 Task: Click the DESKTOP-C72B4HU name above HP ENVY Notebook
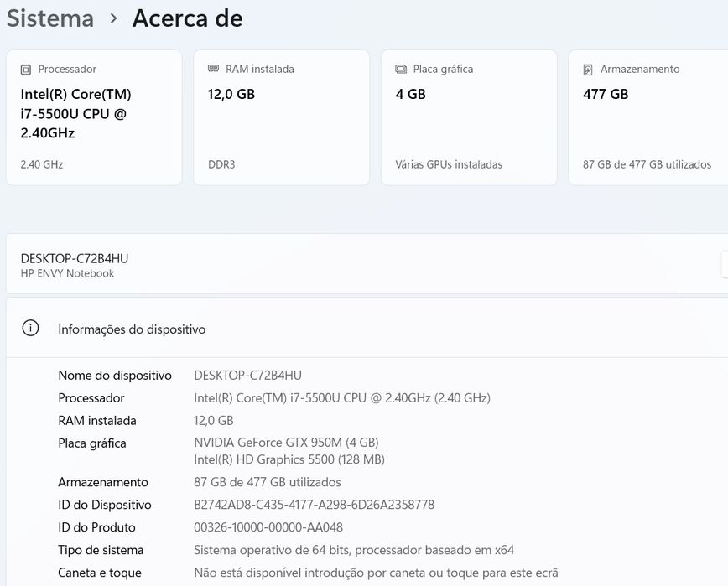pyautogui.click(x=75, y=258)
